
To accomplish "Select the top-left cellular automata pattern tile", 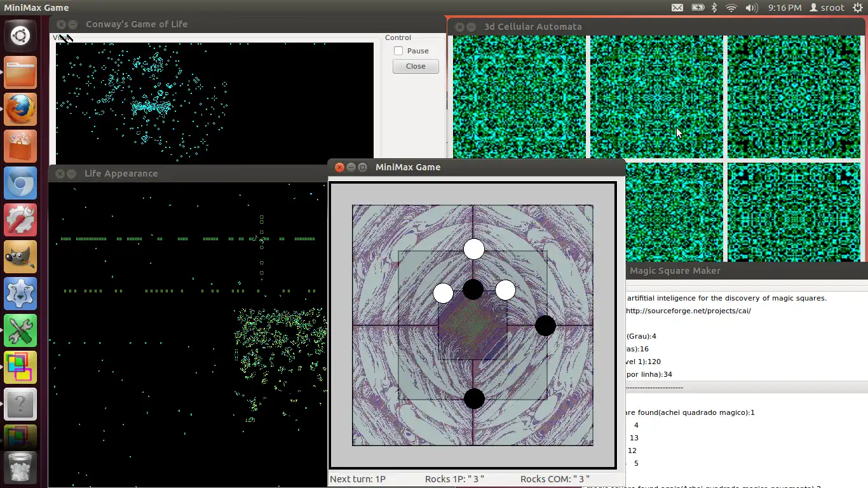I will tap(519, 96).
